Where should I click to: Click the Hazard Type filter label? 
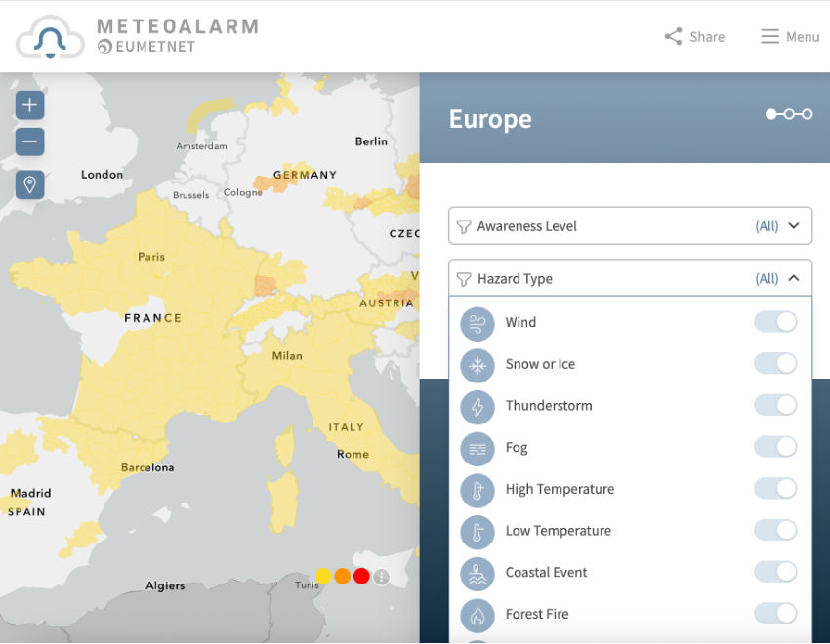(515, 279)
